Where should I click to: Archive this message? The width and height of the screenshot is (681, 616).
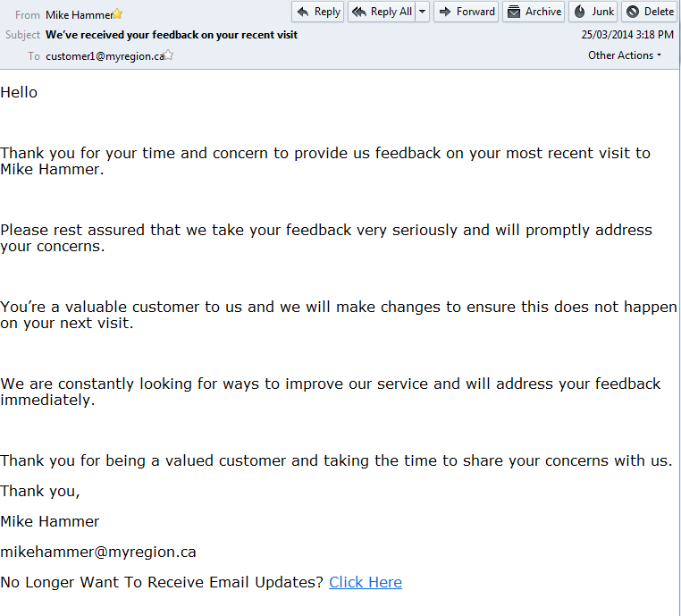point(534,12)
